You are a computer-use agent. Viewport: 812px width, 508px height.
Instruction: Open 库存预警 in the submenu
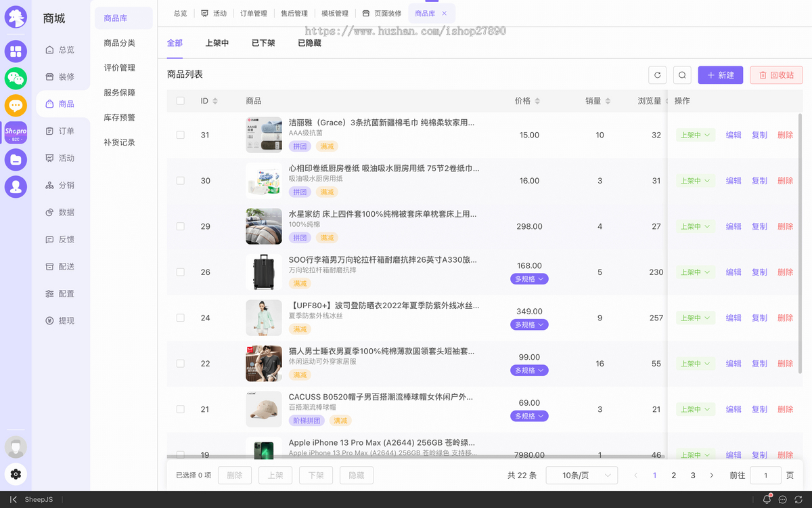(x=120, y=118)
